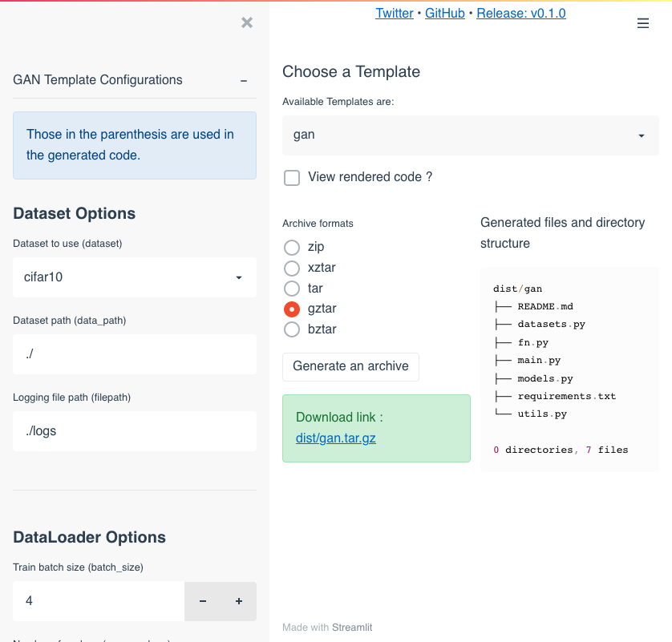The height and width of the screenshot is (642, 672).
Task: Decrease train batch size with minus button
Action: click(203, 601)
